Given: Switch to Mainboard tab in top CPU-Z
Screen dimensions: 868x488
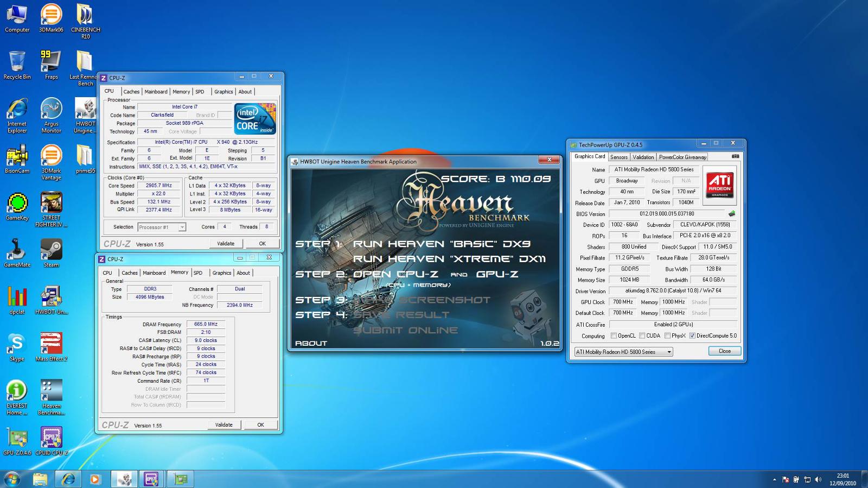Looking at the screenshot, I should [156, 92].
